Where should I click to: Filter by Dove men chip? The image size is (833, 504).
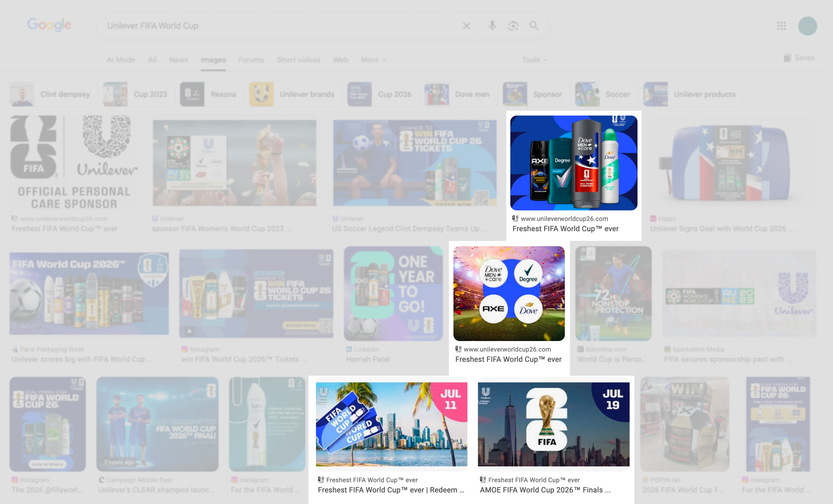[461, 94]
